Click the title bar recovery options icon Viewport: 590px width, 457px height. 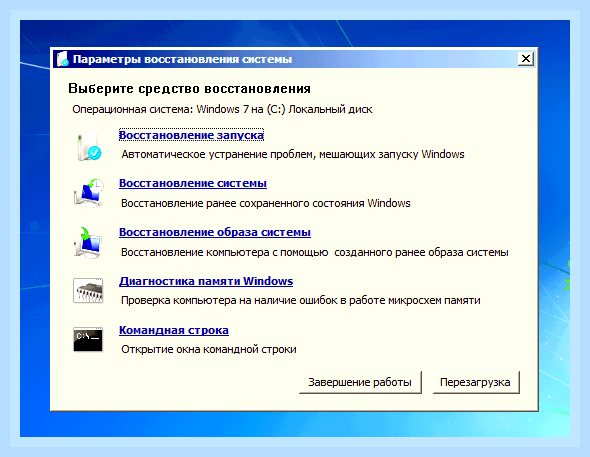62,59
